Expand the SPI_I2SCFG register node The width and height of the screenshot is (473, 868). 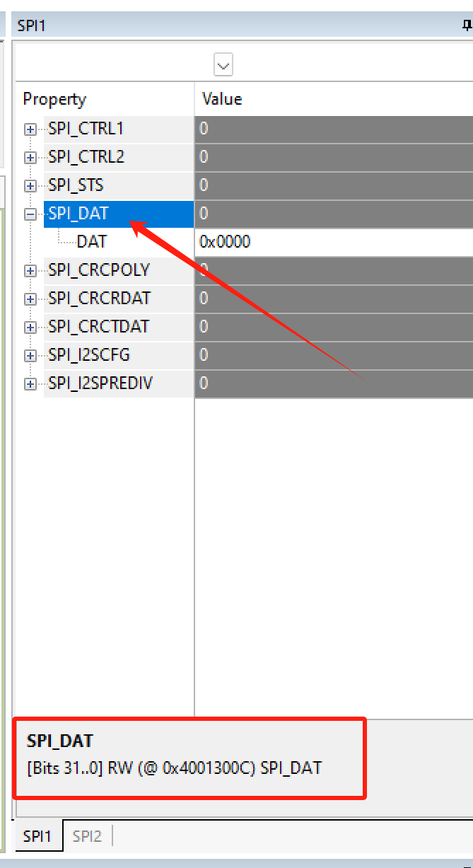pos(30,356)
